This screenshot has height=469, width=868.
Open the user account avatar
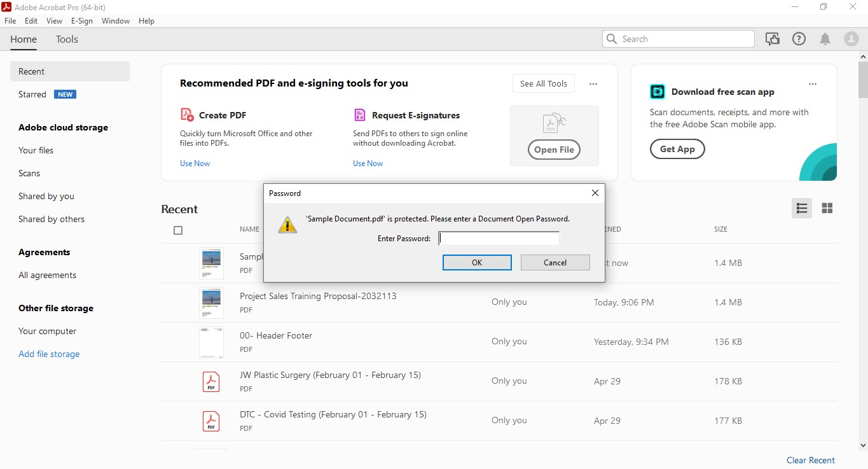[851, 38]
